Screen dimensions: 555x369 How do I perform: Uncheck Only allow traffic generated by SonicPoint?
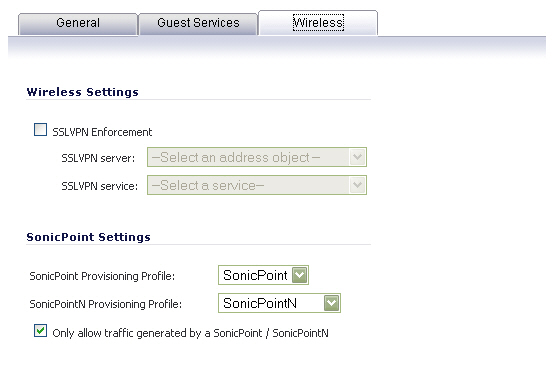pos(40,331)
